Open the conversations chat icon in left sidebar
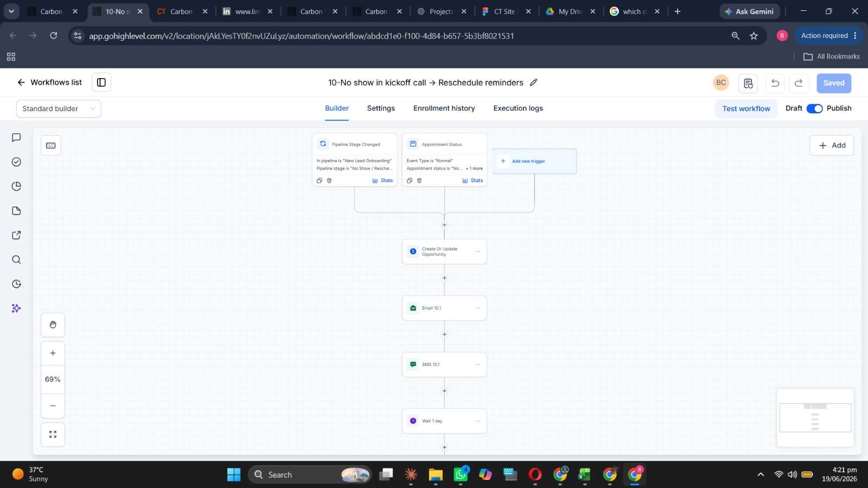Image resolution: width=868 pixels, height=488 pixels. click(16, 138)
